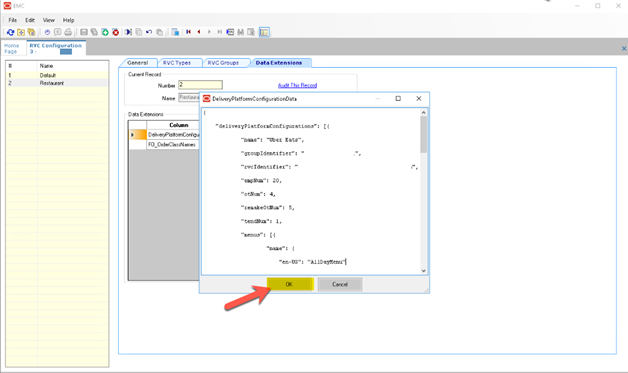The width and height of the screenshot is (628, 373).
Task: Maximize the DeliveryPlatformConfigurationData dialog
Action: [398, 99]
